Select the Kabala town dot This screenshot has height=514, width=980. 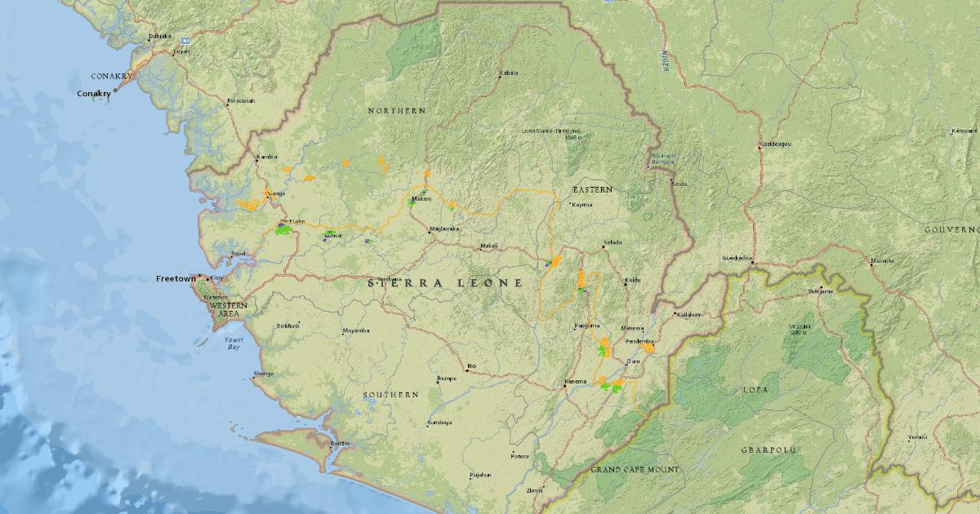tap(500, 78)
